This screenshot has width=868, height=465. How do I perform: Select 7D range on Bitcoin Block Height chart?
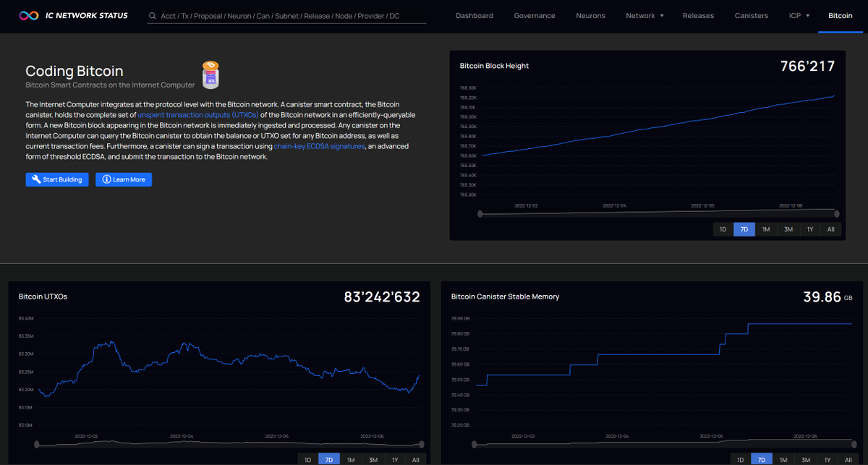(x=744, y=229)
